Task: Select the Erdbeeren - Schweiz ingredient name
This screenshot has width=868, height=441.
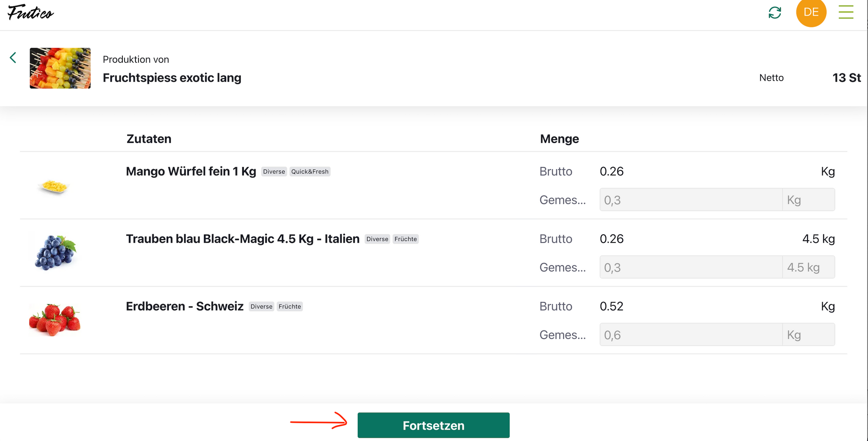Action: point(184,307)
